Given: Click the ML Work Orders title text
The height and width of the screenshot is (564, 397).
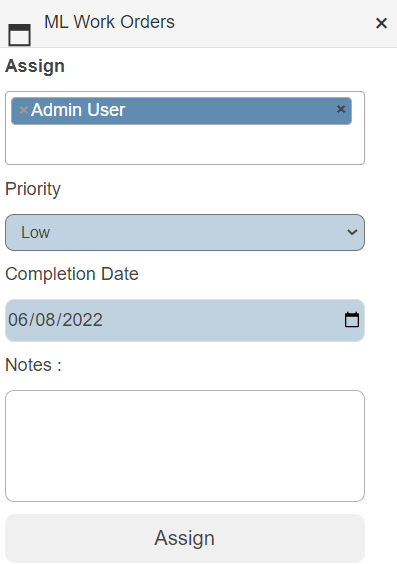Looking at the screenshot, I should (109, 22).
